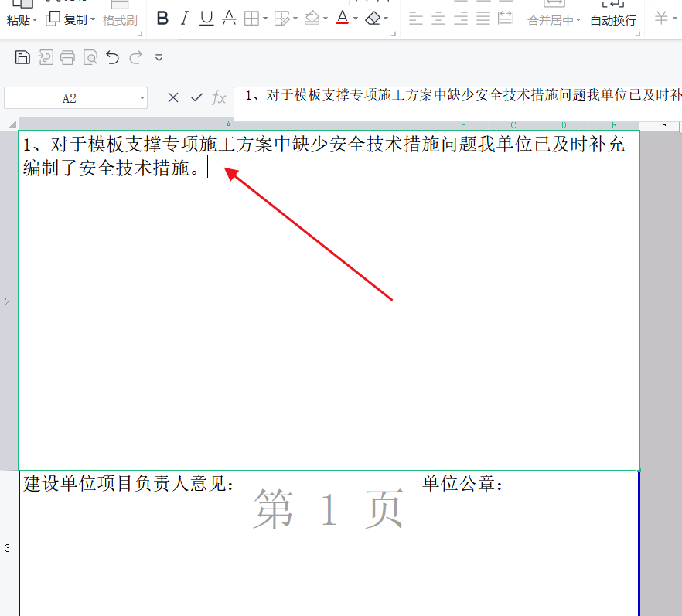Viewport: 682px width, 616px height.
Task: Open print preview
Action: pos(90,57)
